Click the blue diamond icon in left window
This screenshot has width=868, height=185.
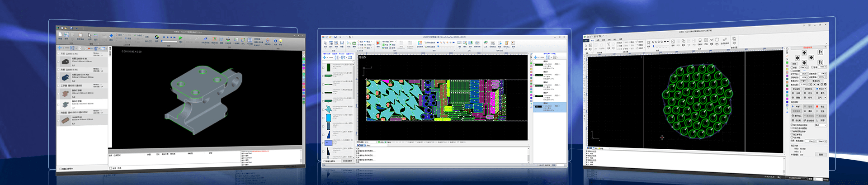point(111,36)
